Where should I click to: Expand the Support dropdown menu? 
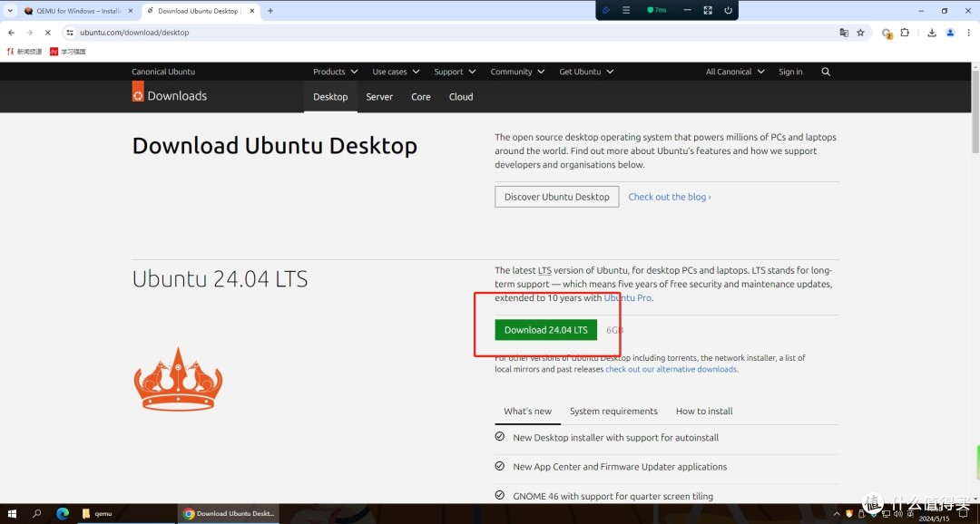[x=455, y=72]
